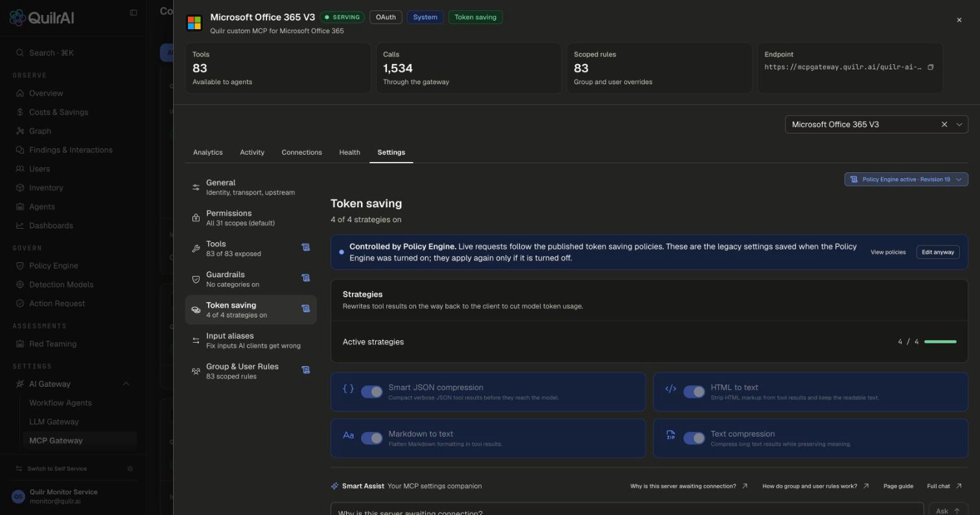The height and width of the screenshot is (515, 980).
Task: Click Switch to Self Service
Action: tap(51, 468)
